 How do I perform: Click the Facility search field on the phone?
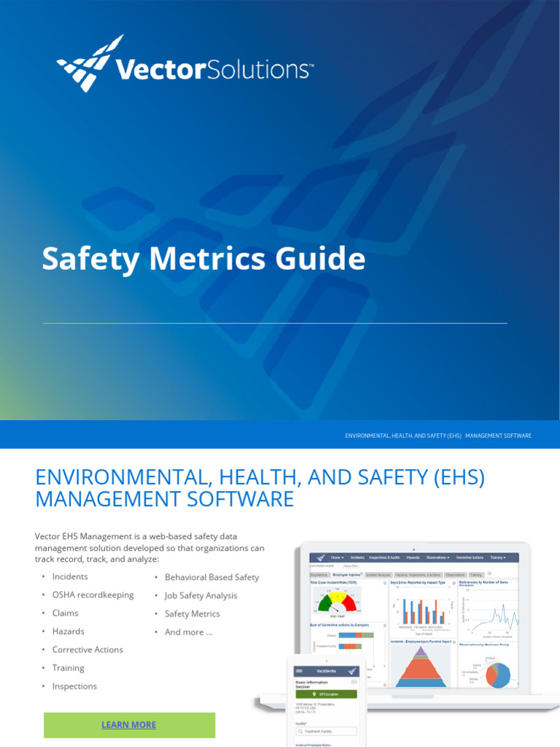pos(326,731)
